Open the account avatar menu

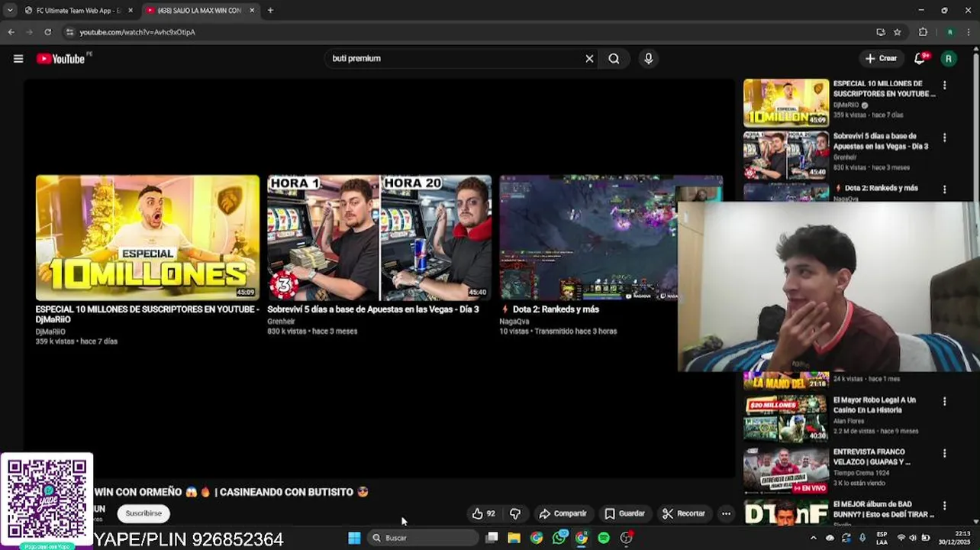[949, 59]
